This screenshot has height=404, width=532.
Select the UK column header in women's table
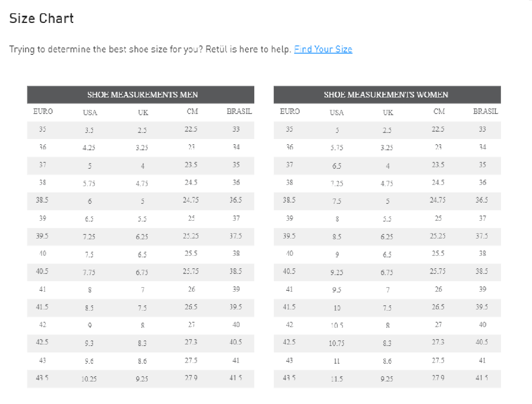click(x=388, y=112)
